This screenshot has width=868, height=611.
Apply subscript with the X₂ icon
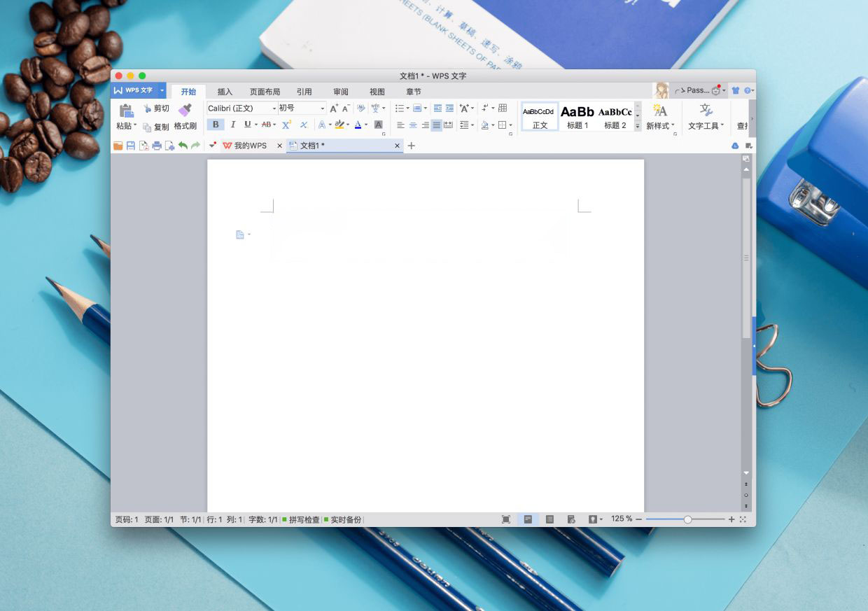click(x=304, y=125)
